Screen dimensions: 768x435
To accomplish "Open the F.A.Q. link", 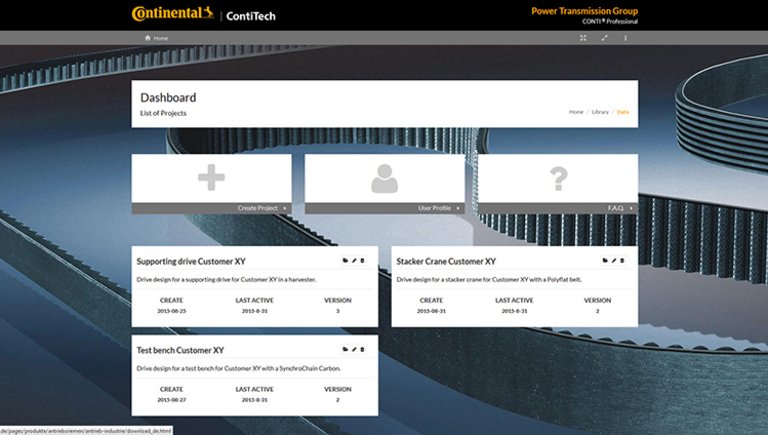I will 616,208.
